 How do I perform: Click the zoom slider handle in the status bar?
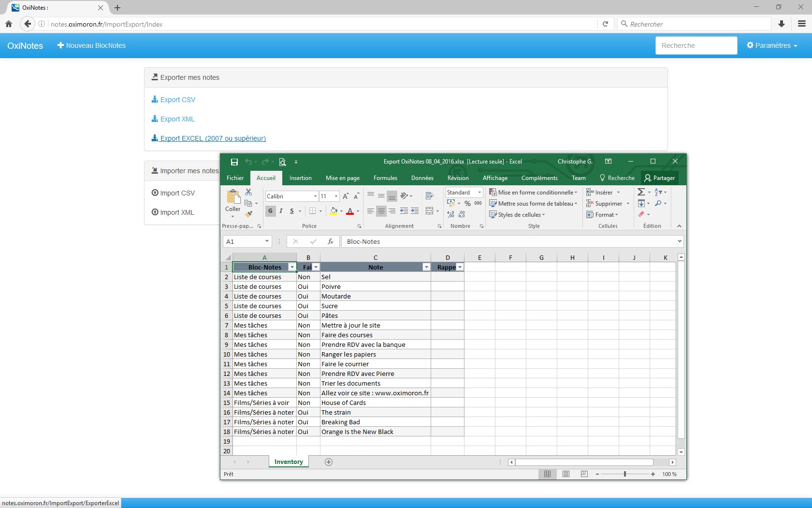[x=624, y=474]
